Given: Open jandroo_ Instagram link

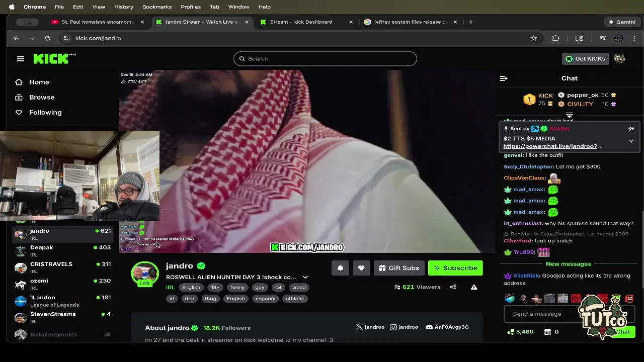Looking at the screenshot, I should pyautogui.click(x=406, y=327).
